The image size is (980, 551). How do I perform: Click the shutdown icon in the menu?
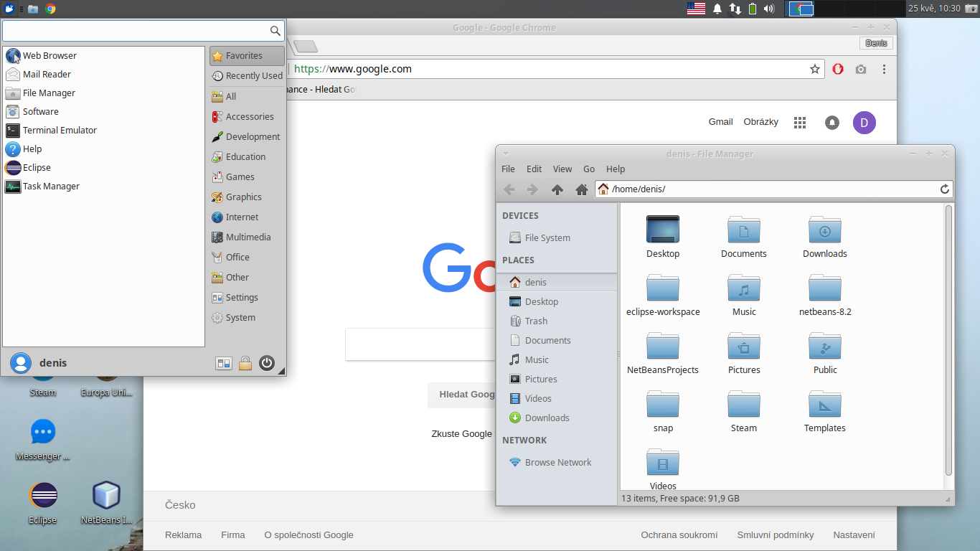pos(267,363)
